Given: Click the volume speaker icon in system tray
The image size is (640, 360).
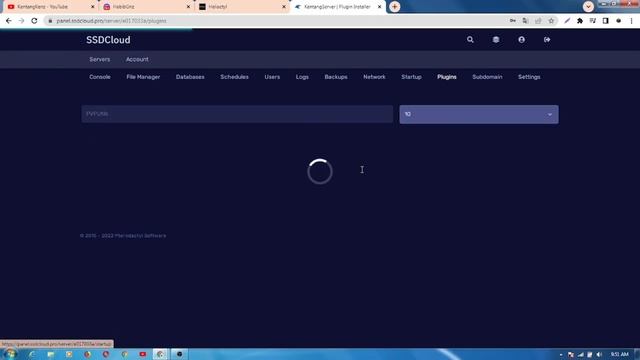Looking at the screenshot, I should coord(599,354).
